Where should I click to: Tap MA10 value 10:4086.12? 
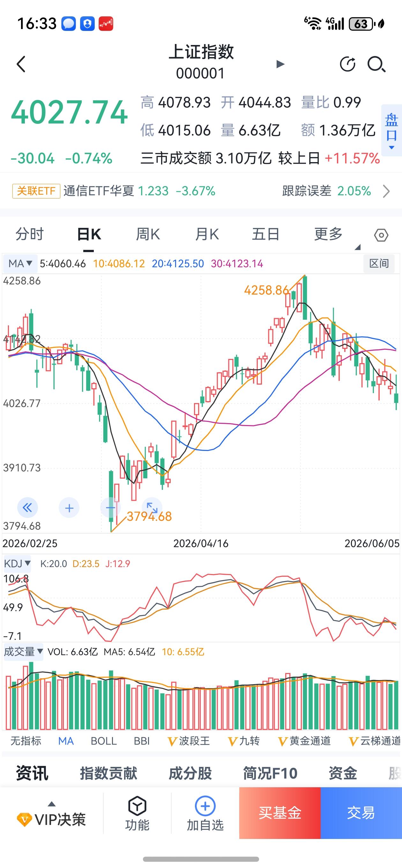click(119, 264)
